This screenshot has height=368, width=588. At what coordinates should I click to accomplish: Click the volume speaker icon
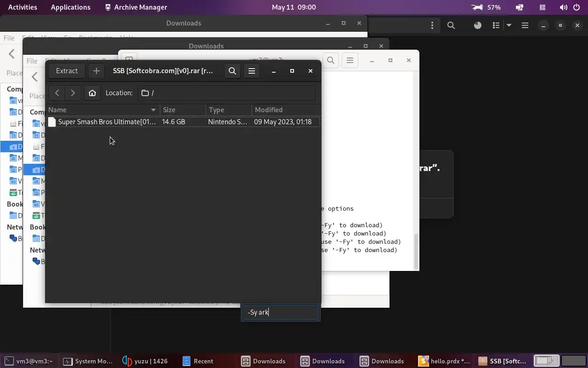tap(564, 7)
